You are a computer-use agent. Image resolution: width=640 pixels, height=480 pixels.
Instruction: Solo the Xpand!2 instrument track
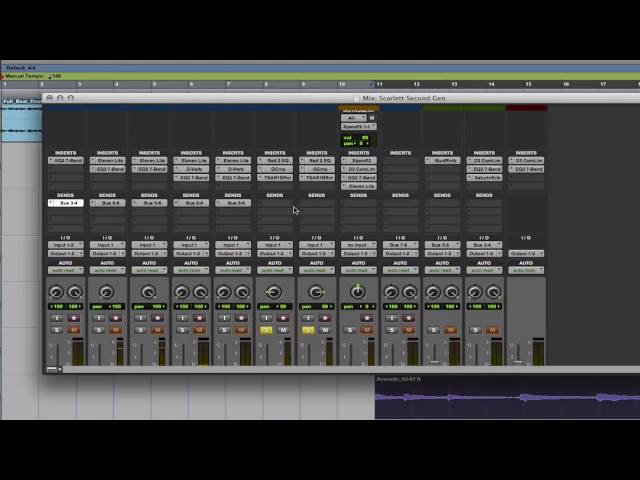pyautogui.click(x=349, y=330)
